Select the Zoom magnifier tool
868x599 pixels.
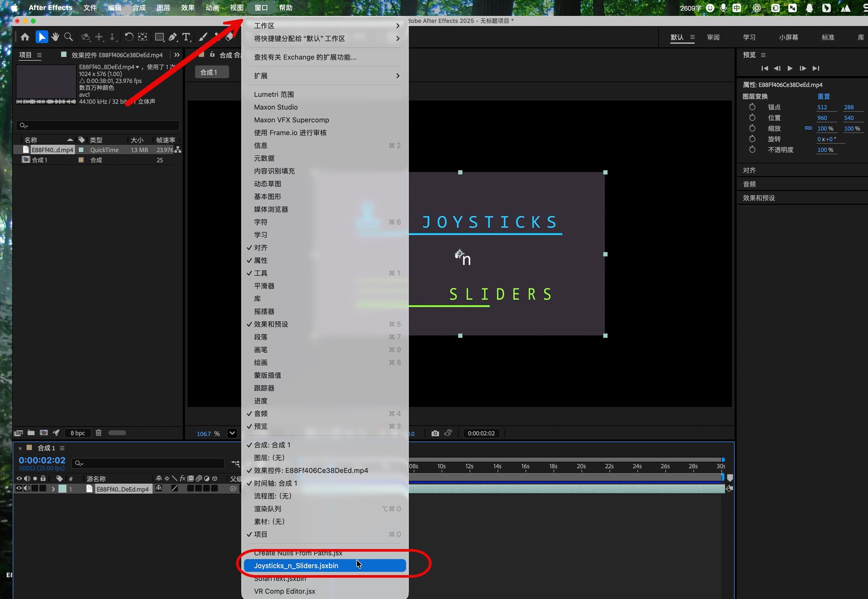[69, 37]
